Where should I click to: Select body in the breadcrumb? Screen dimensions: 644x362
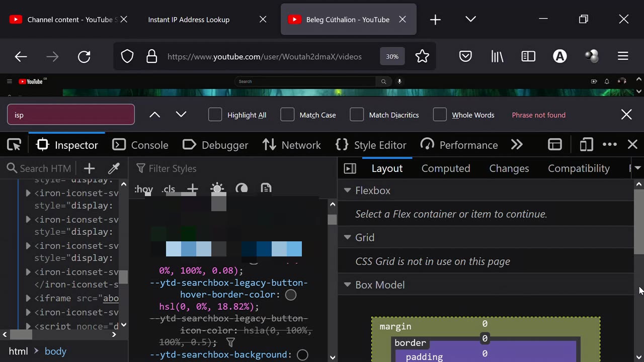point(55,351)
